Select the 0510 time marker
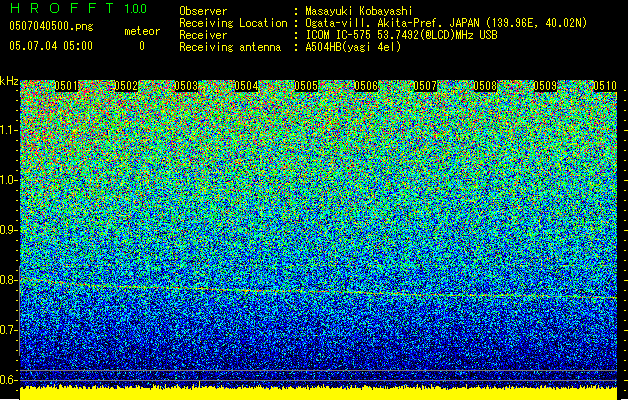This screenshot has height=400, width=629. point(605,86)
